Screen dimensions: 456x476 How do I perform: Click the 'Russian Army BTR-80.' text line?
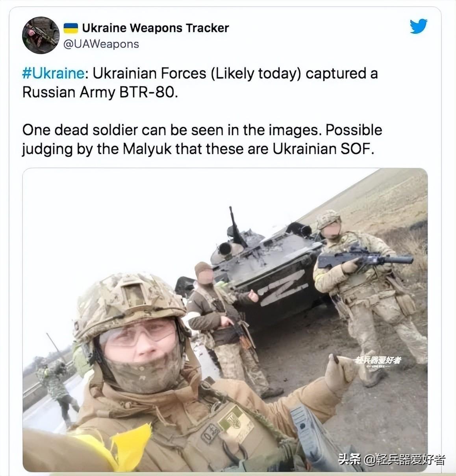[x=100, y=92]
